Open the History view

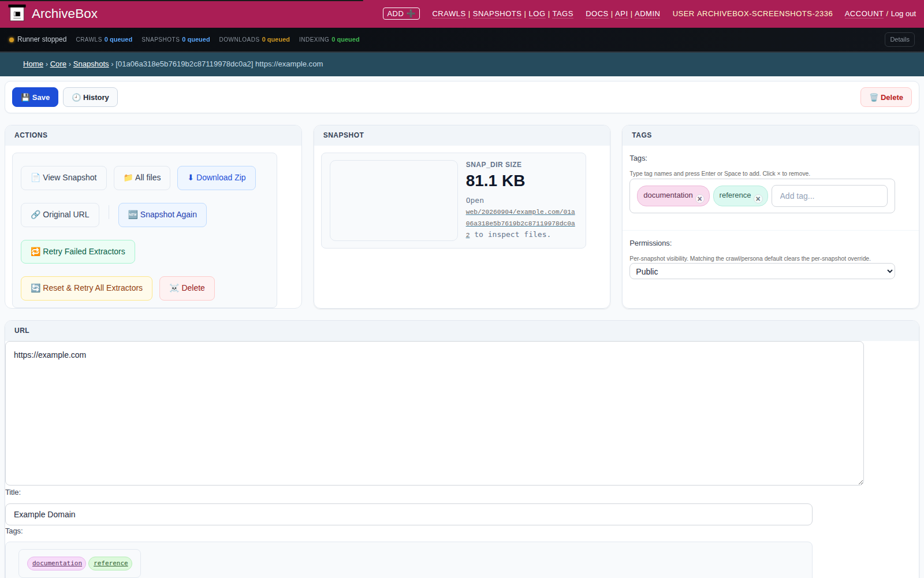90,97
